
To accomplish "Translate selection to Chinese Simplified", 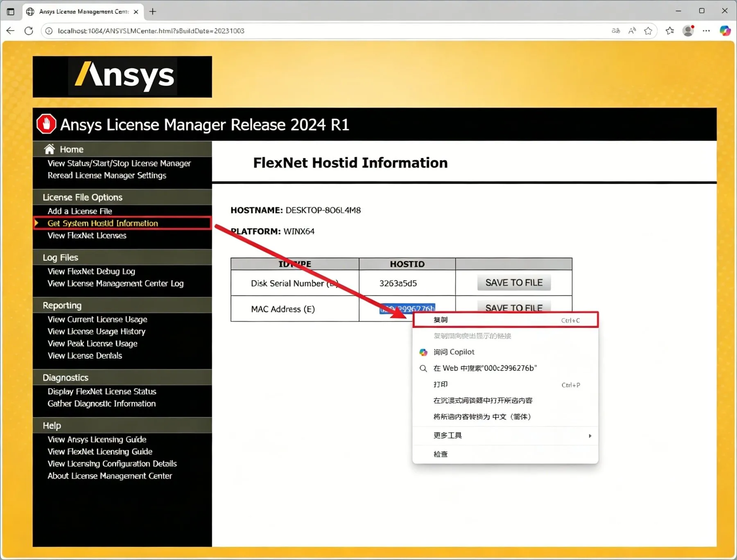I will [506, 417].
